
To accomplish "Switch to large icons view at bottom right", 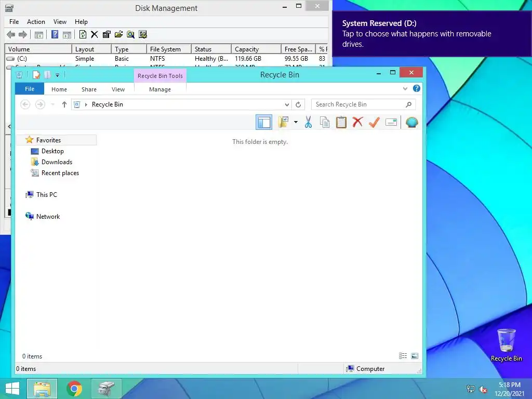I will coord(415,355).
